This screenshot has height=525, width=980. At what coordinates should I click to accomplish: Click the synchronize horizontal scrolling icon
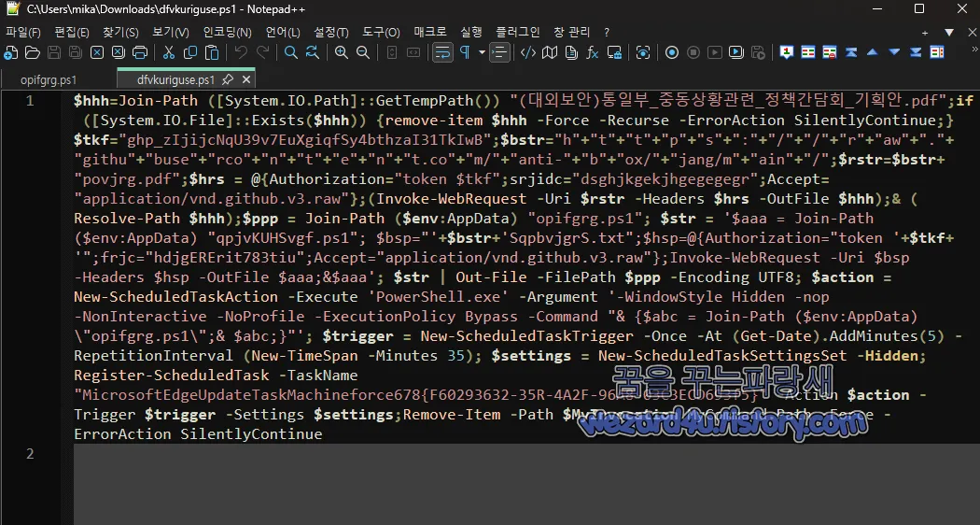413,52
